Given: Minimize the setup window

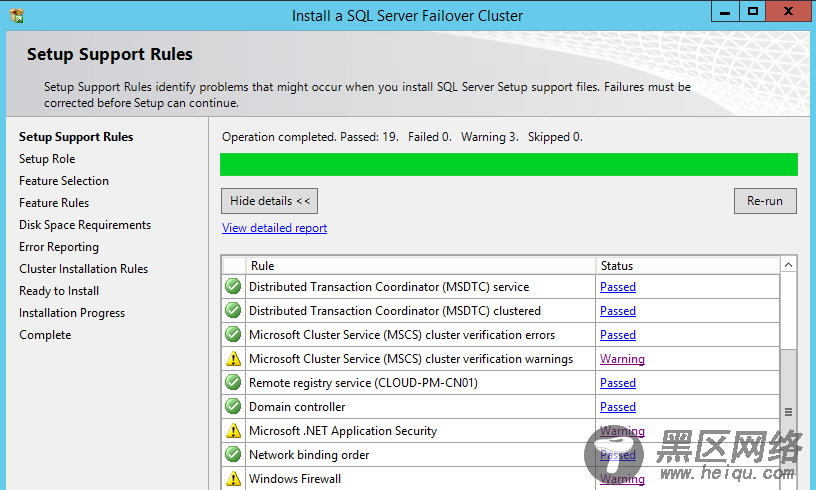Looking at the screenshot, I should (725, 11).
